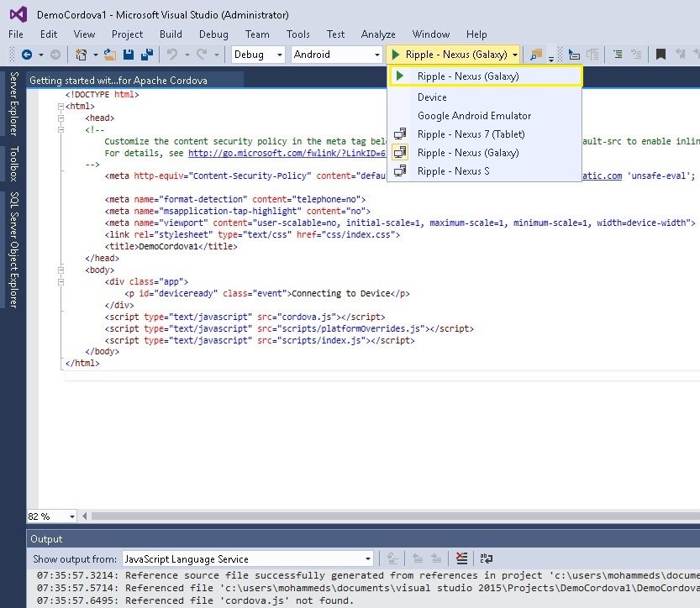Collapse the body tag outline node
The height and width of the screenshot is (608, 700).
[x=61, y=270]
